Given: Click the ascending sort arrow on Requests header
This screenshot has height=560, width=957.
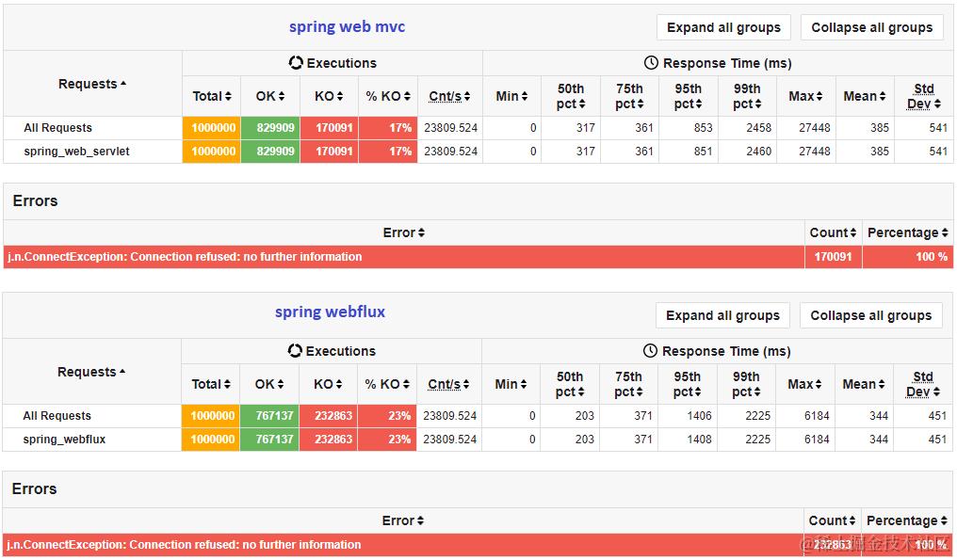Looking at the screenshot, I should pyautogui.click(x=122, y=84).
